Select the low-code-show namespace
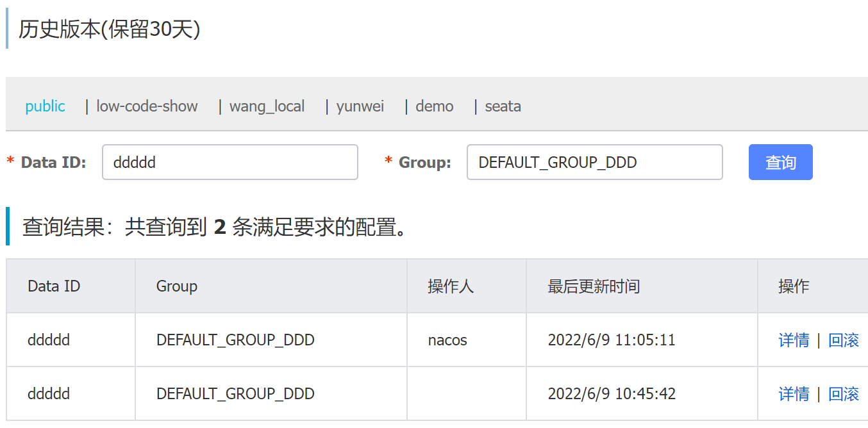Image resolution: width=868 pixels, height=428 pixels. [x=146, y=106]
